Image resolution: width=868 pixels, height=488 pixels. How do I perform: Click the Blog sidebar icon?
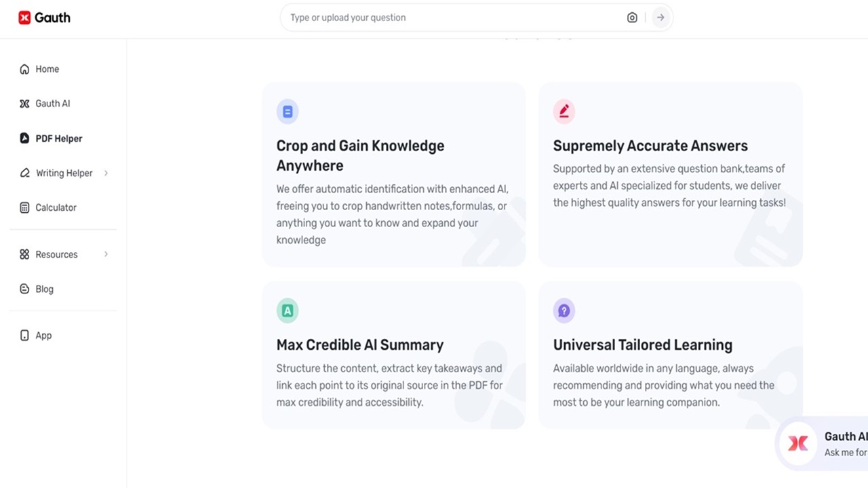click(24, 288)
